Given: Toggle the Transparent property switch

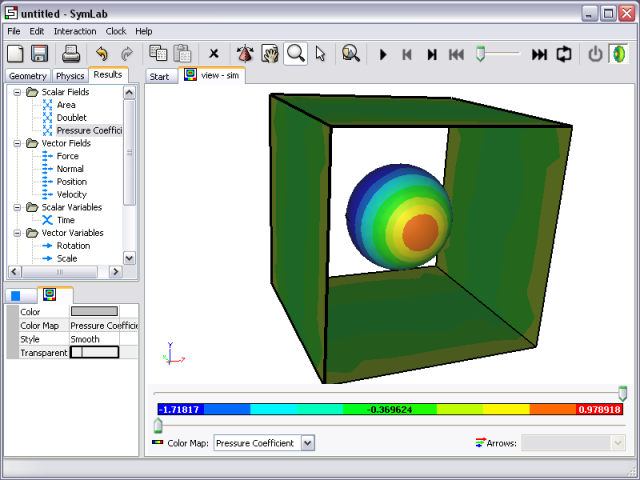Looking at the screenshot, I should point(94,352).
